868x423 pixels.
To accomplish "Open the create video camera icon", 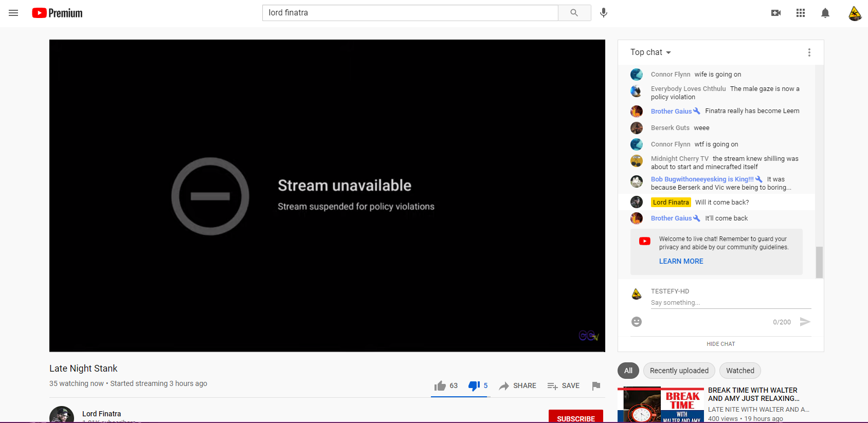I will [776, 13].
